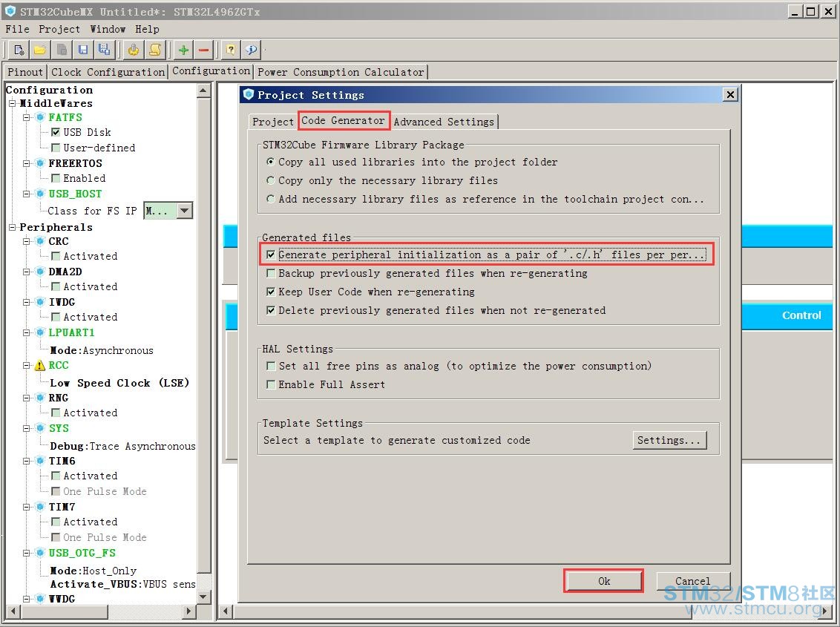Click the FREERTOS cube icon
This screenshot has height=627, width=840.
pyautogui.click(x=40, y=163)
